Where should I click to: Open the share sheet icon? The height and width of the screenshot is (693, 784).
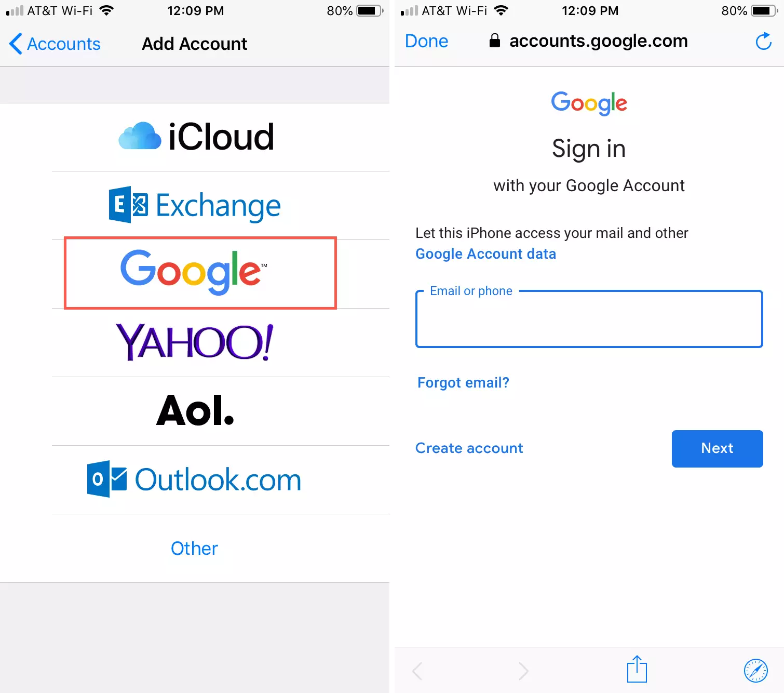(x=637, y=669)
